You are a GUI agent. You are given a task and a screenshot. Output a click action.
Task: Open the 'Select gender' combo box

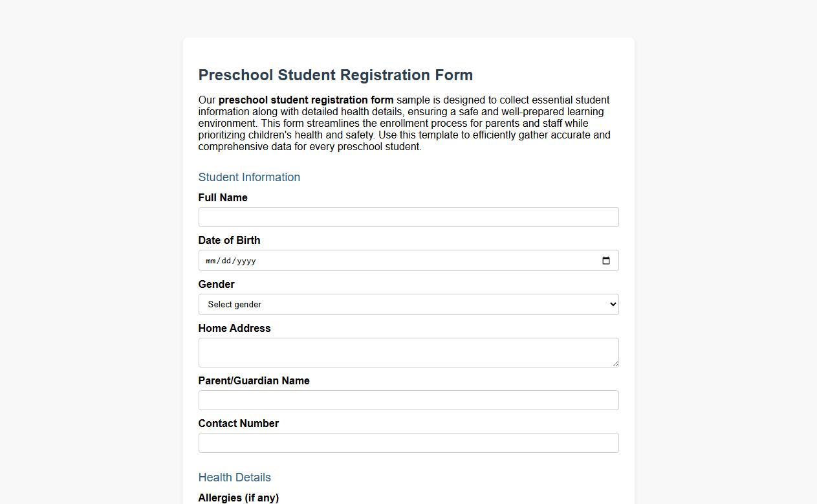click(408, 304)
